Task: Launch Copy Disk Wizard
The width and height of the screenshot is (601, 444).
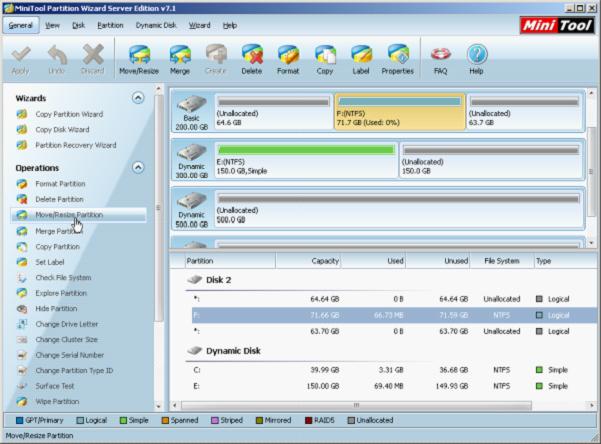Action: click(x=62, y=130)
